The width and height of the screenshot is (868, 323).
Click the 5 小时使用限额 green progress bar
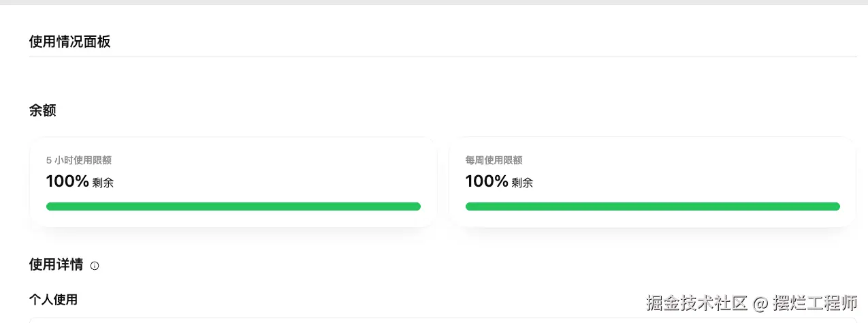233,206
